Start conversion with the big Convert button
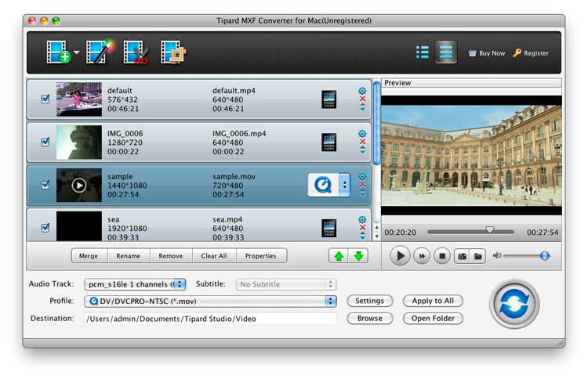The width and height of the screenshot is (588, 379). 514,304
